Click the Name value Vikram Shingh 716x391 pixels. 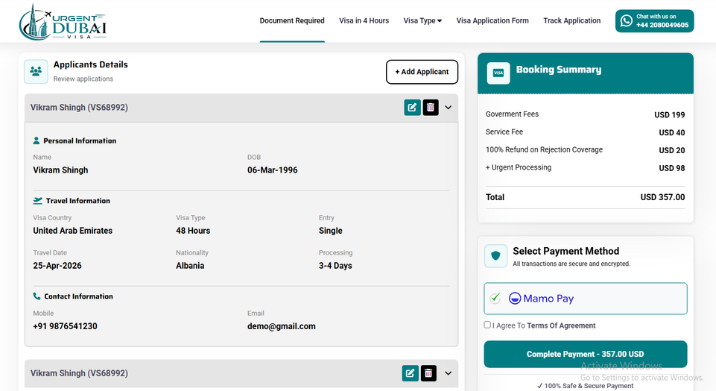pos(60,170)
